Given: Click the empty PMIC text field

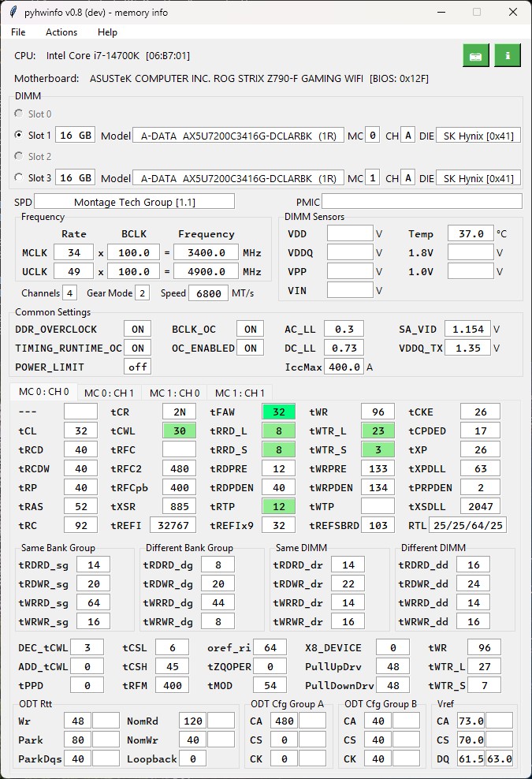Looking at the screenshot, I should pos(422,202).
